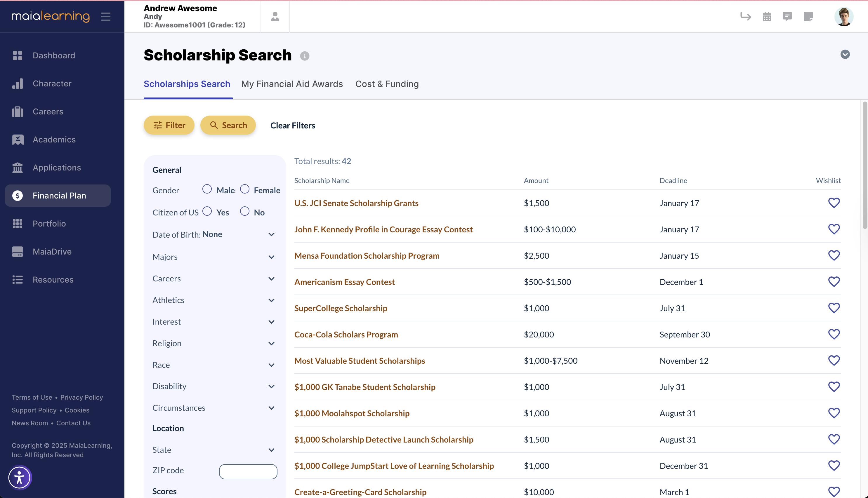
Task: Switch to Scholarships Search tab
Action: (187, 84)
